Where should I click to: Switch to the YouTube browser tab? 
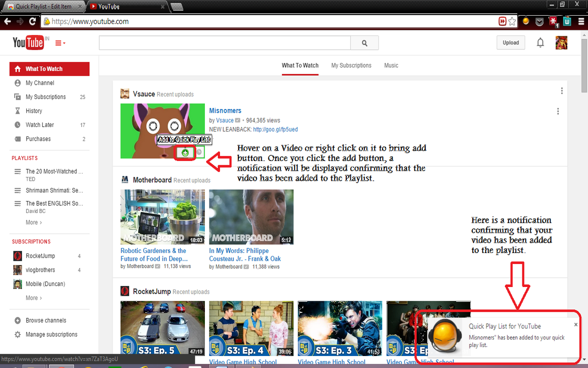pyautogui.click(x=126, y=6)
